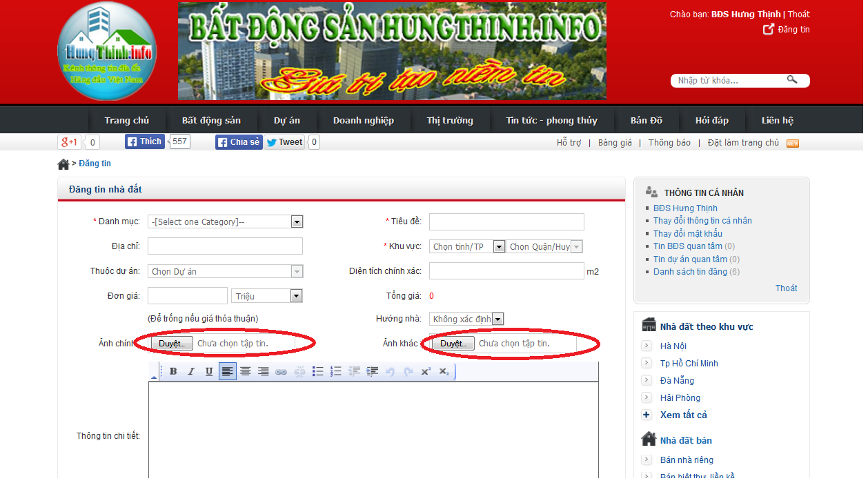Align text left in the editor

[227, 371]
